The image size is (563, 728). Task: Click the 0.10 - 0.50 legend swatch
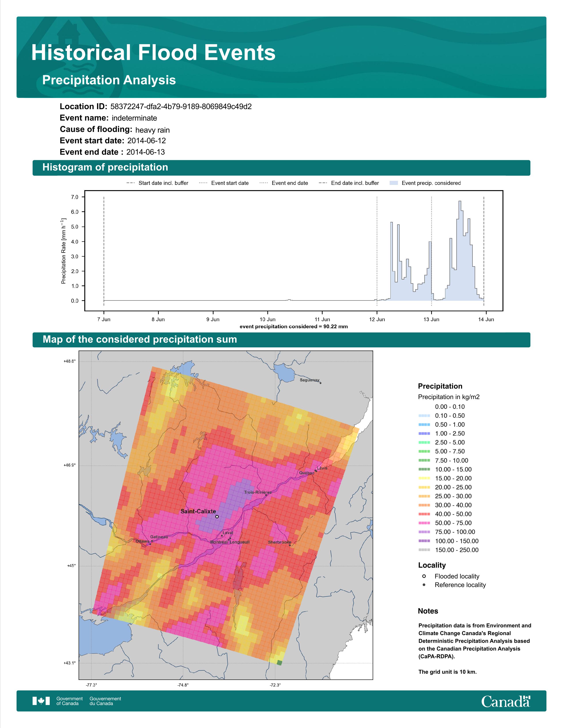(424, 416)
